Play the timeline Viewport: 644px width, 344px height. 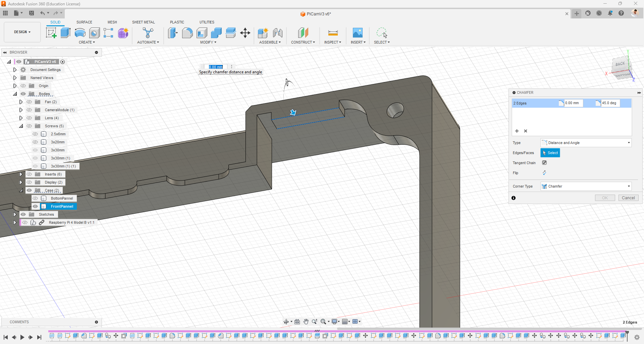pyautogui.click(x=22, y=337)
